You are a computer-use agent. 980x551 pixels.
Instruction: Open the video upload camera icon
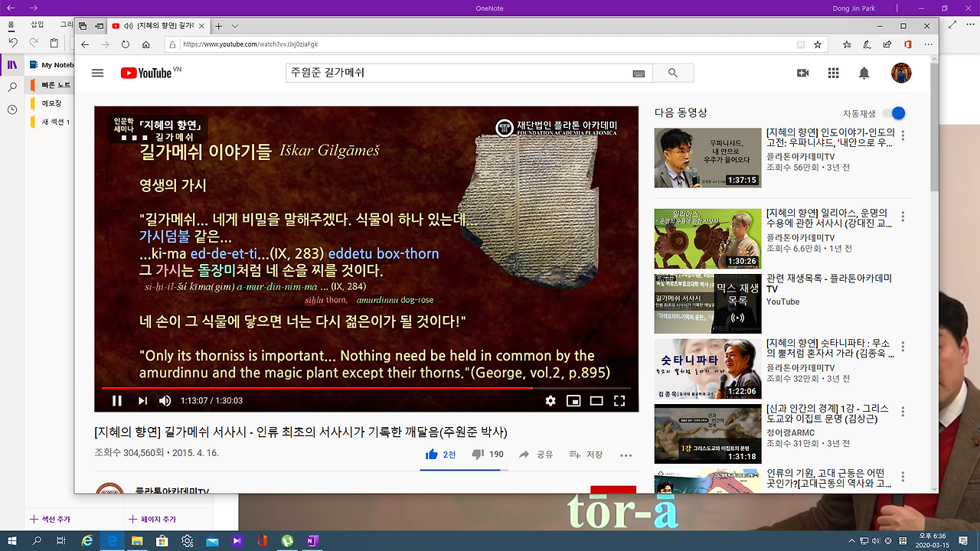pyautogui.click(x=802, y=73)
